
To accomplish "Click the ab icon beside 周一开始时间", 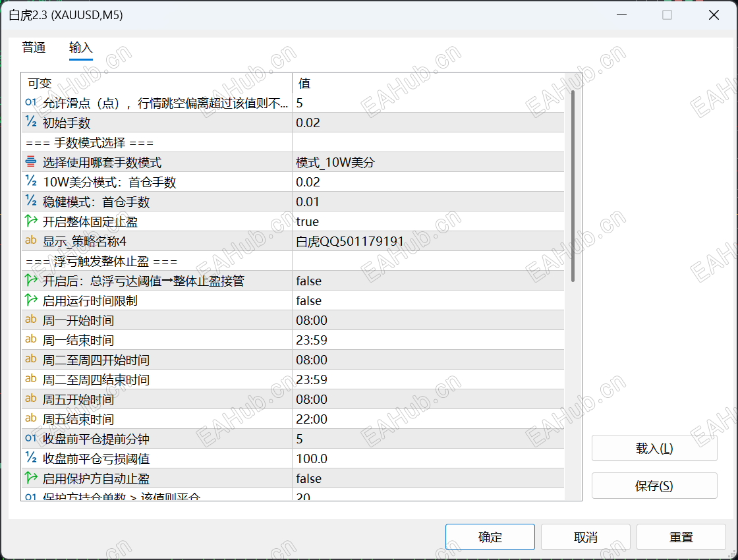I will (x=31, y=320).
